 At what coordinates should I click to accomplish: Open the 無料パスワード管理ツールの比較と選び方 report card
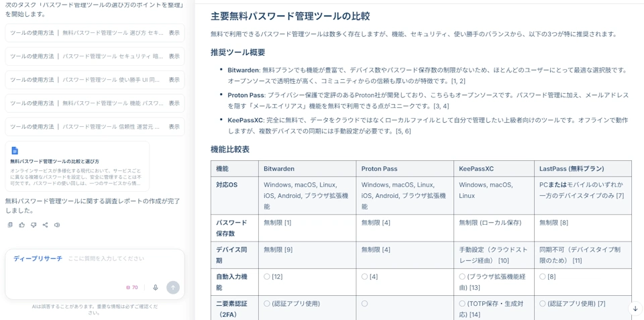point(77,166)
